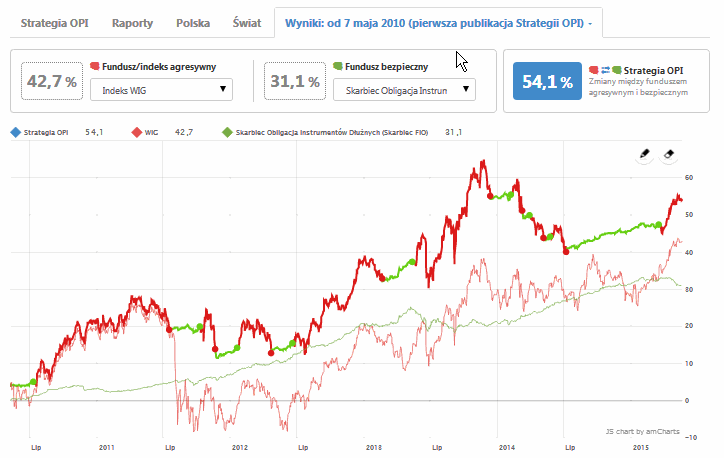
Task: Toggle Skarbiec Obligacja series via green legend marker
Action: [x=227, y=131]
